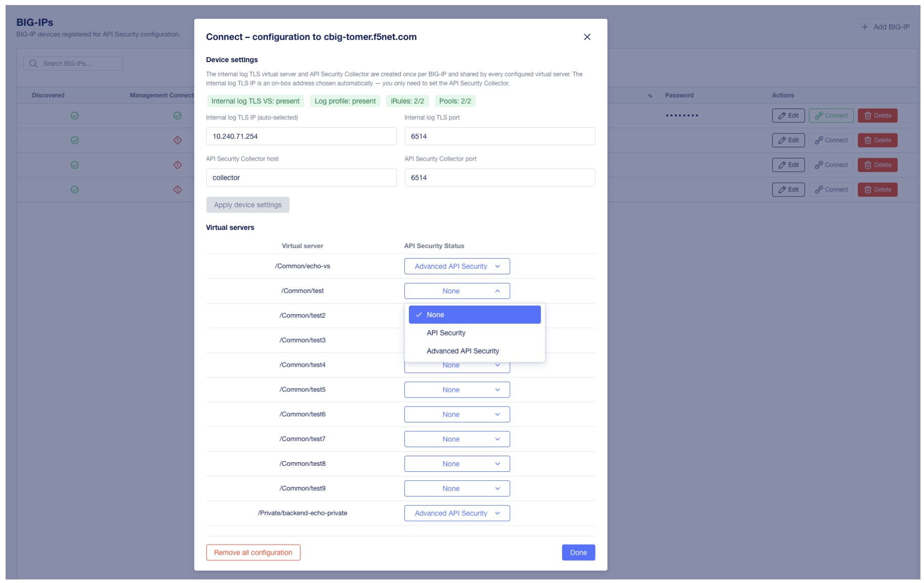Click Edit in the second BIG-IP row
Screen dimensions: 924x583
click(x=788, y=140)
